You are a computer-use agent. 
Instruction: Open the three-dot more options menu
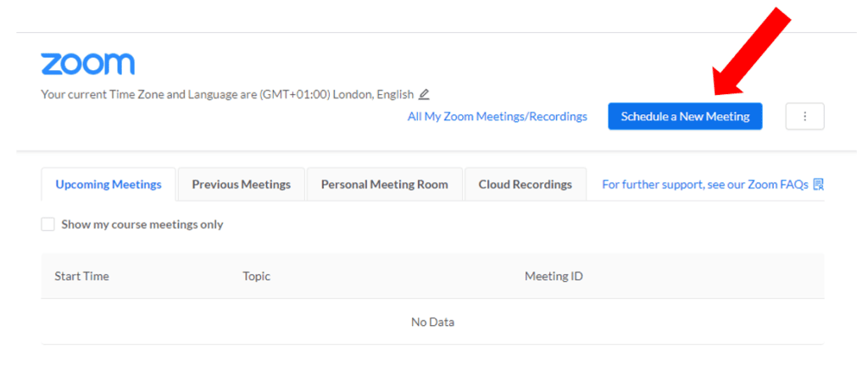click(804, 117)
